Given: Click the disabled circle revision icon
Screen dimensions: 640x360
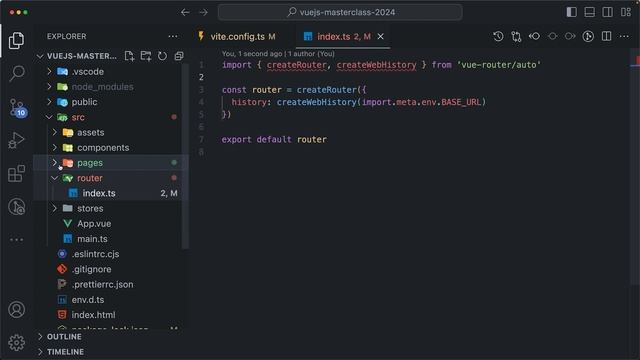Looking at the screenshot, I should (x=552, y=36).
